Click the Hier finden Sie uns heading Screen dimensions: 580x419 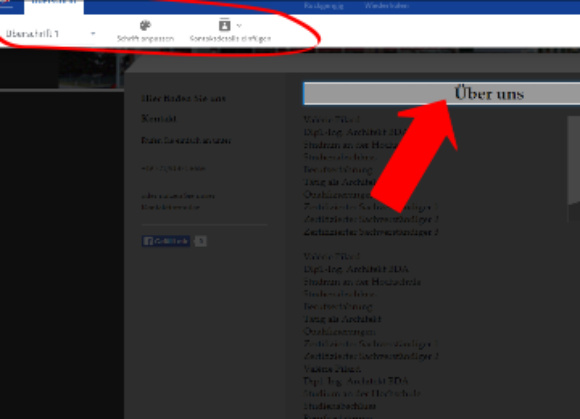(x=183, y=98)
